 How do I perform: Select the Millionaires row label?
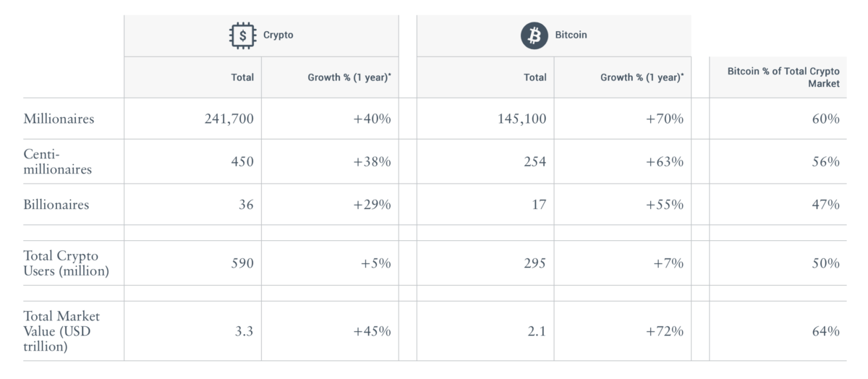pyautogui.click(x=59, y=119)
